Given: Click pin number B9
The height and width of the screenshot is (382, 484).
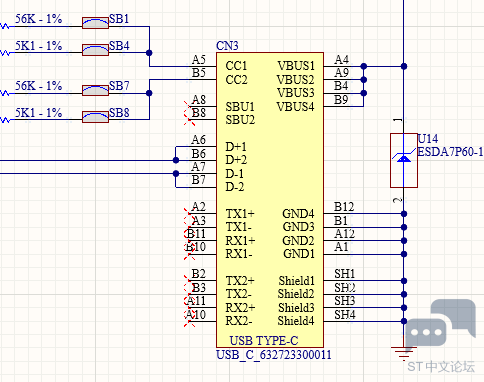Looking at the screenshot, I should (342, 100).
